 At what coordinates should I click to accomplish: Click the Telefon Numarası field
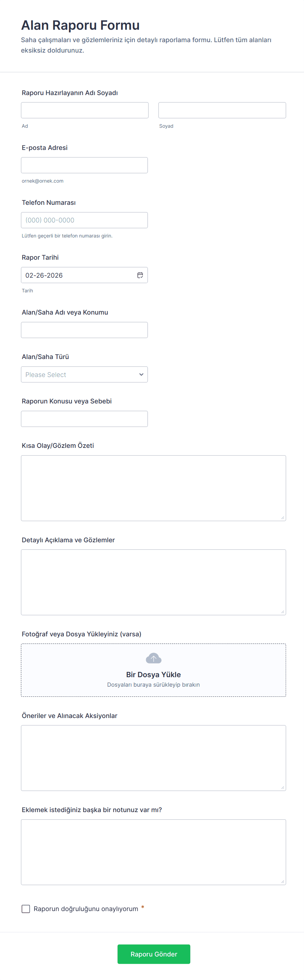click(84, 220)
